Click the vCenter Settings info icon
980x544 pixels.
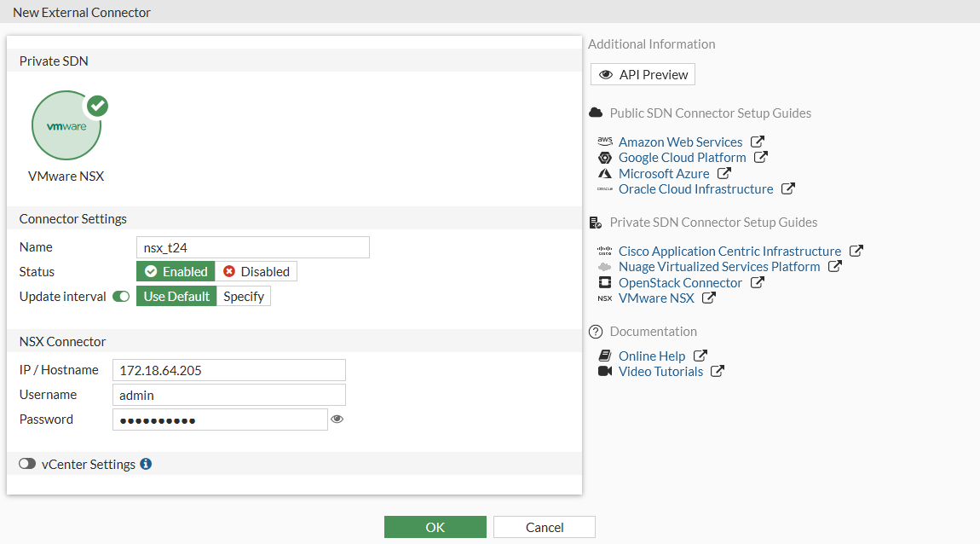click(x=146, y=464)
